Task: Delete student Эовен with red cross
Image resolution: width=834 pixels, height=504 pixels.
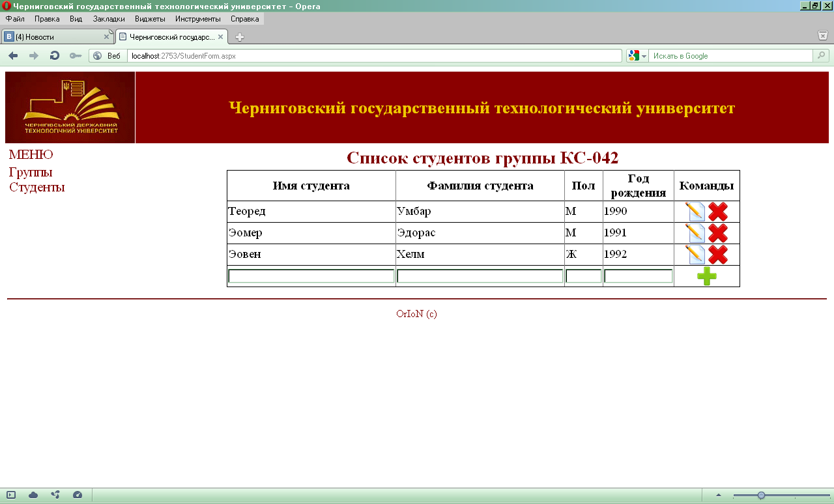Action: (718, 255)
